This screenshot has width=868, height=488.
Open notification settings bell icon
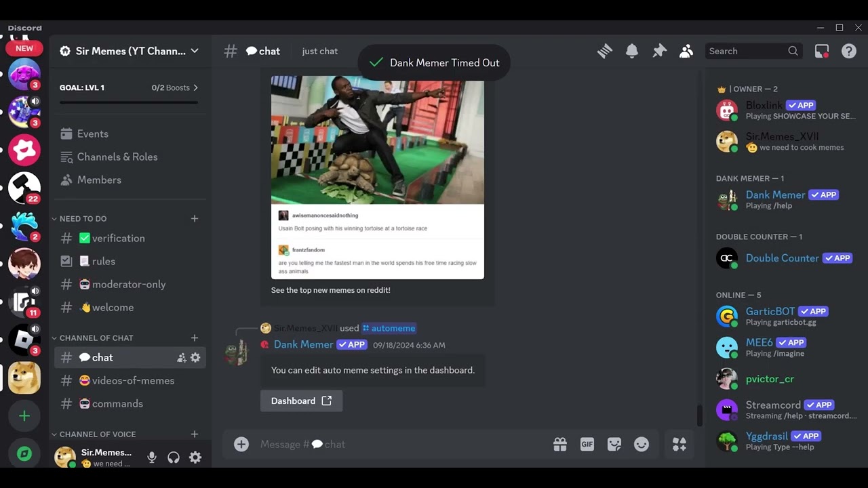(632, 51)
